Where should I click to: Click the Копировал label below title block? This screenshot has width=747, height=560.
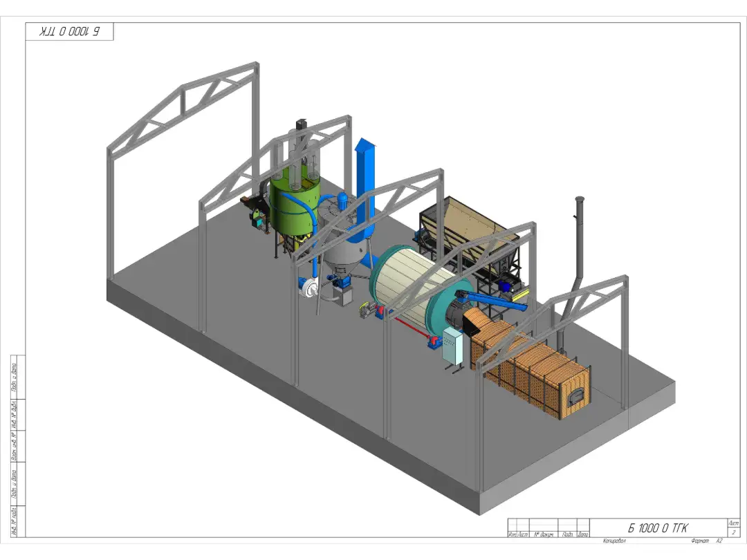(x=614, y=541)
